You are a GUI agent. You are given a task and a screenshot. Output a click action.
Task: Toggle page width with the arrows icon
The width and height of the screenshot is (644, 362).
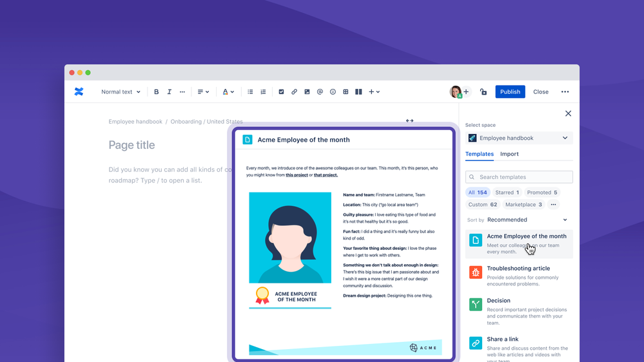(x=409, y=120)
